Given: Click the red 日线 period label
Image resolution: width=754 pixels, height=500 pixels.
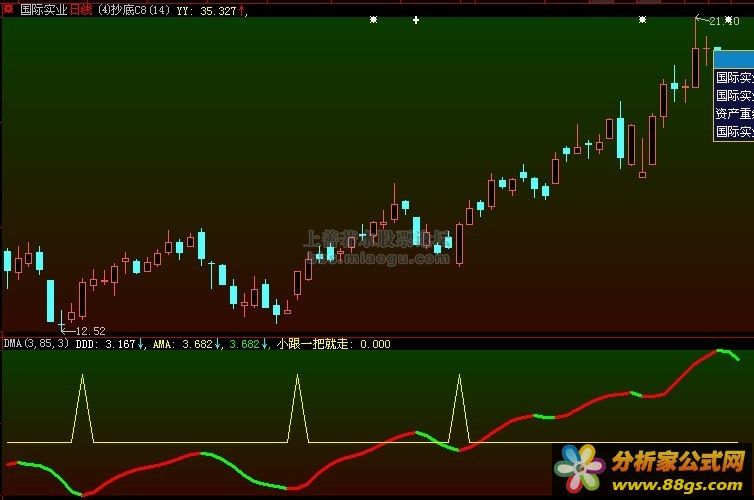Looking at the screenshot, I should [81, 10].
